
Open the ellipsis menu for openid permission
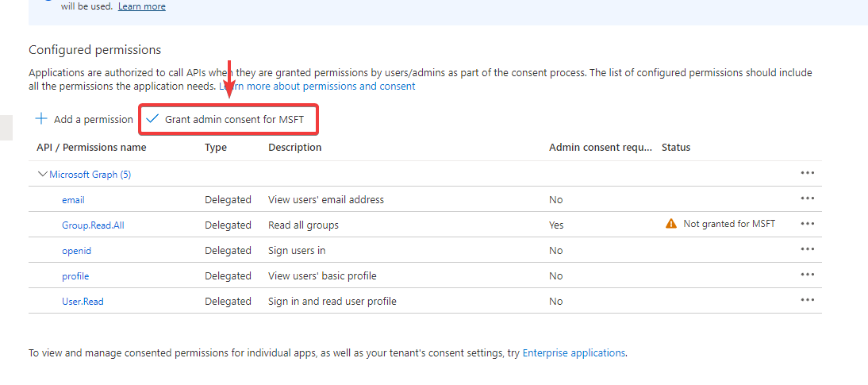click(x=808, y=249)
